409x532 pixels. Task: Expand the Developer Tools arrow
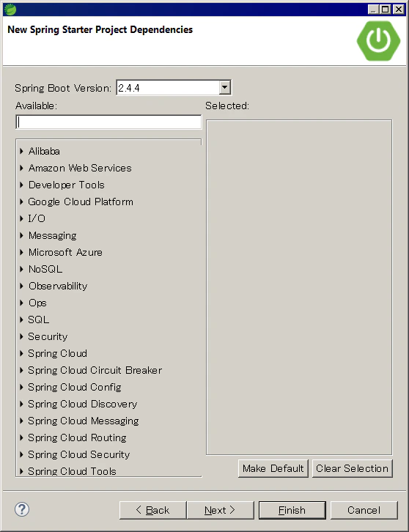[21, 185]
